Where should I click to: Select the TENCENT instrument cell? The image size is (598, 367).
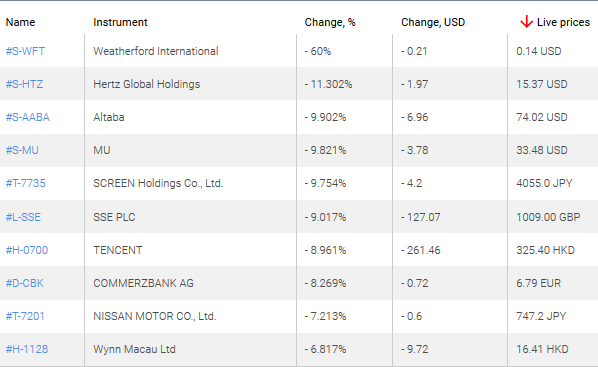click(190, 250)
